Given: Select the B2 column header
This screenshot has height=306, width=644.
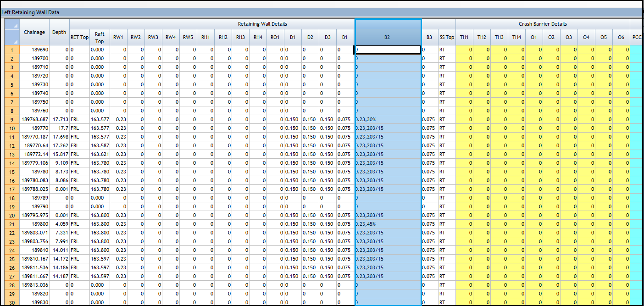Looking at the screenshot, I should pos(388,37).
